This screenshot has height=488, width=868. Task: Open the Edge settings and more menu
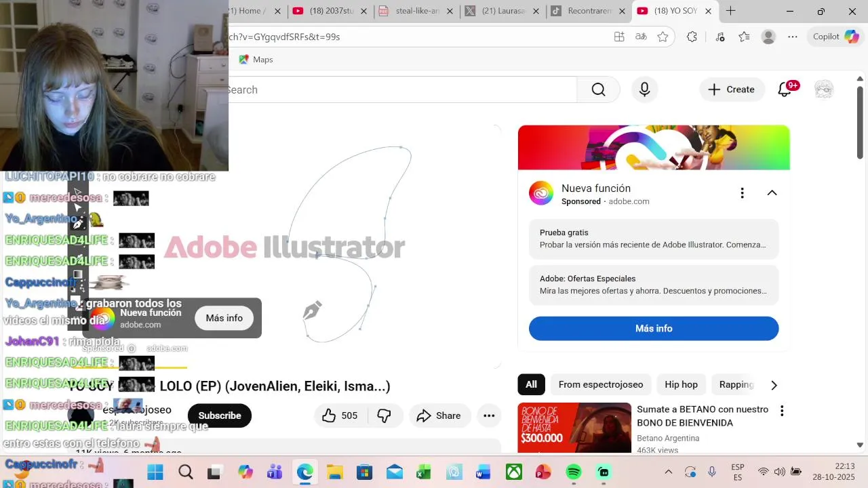pos(793,37)
